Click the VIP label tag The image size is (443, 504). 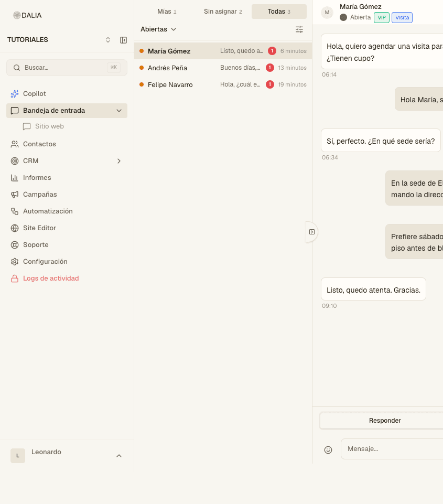(x=382, y=18)
